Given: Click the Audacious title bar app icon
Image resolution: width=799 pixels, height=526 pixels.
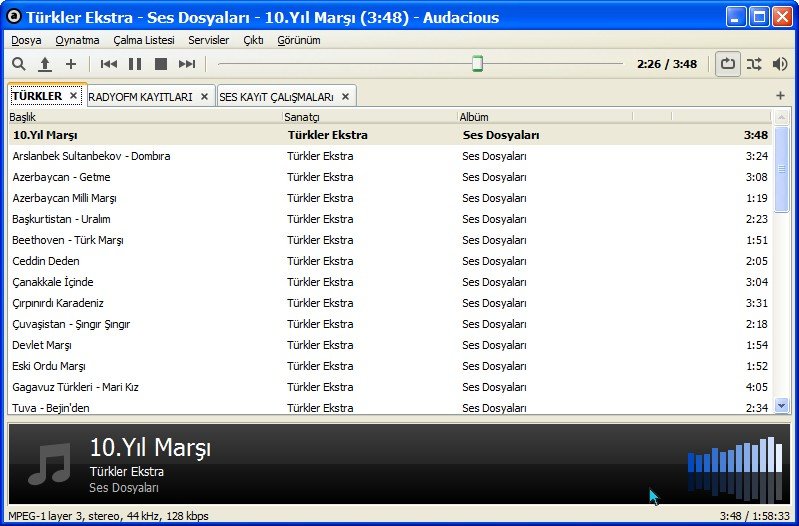Looking at the screenshot, I should 14,17.
